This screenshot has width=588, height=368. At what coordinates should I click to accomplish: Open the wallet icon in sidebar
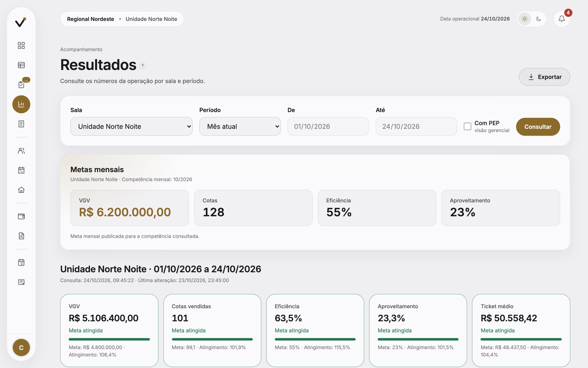(x=21, y=216)
